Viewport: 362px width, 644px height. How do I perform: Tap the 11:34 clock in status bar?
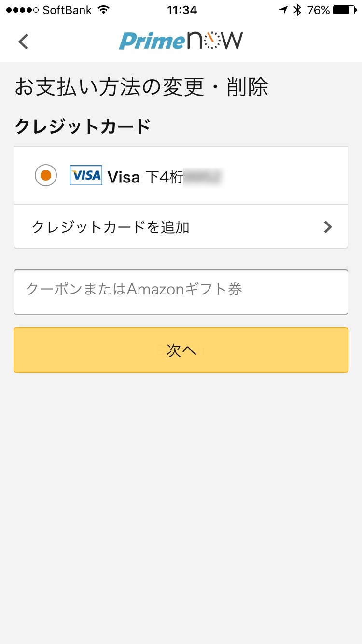pos(181,10)
